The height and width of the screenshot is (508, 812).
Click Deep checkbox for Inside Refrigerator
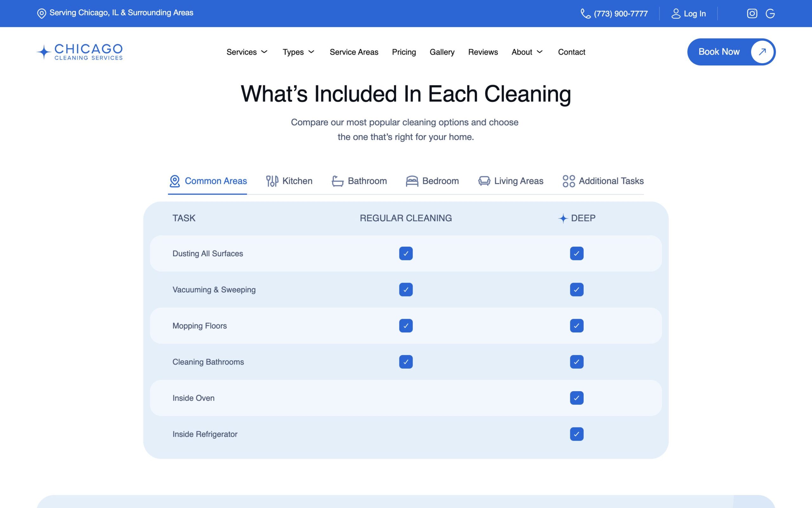coord(576,434)
